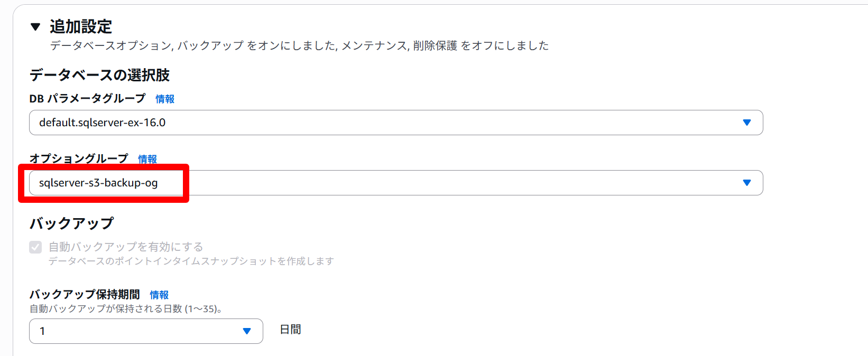Click the DB パラメータグループ field label
The image size is (868, 356).
coord(87,98)
